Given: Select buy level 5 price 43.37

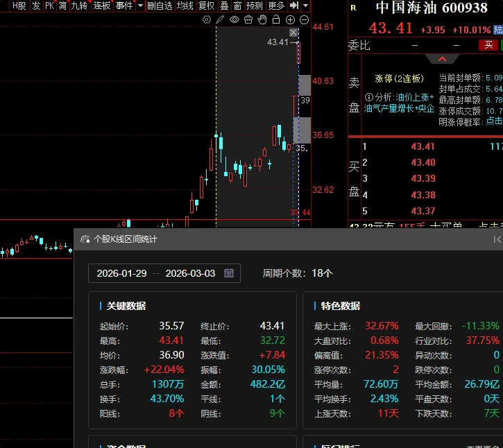Looking at the screenshot, I should [423, 211].
